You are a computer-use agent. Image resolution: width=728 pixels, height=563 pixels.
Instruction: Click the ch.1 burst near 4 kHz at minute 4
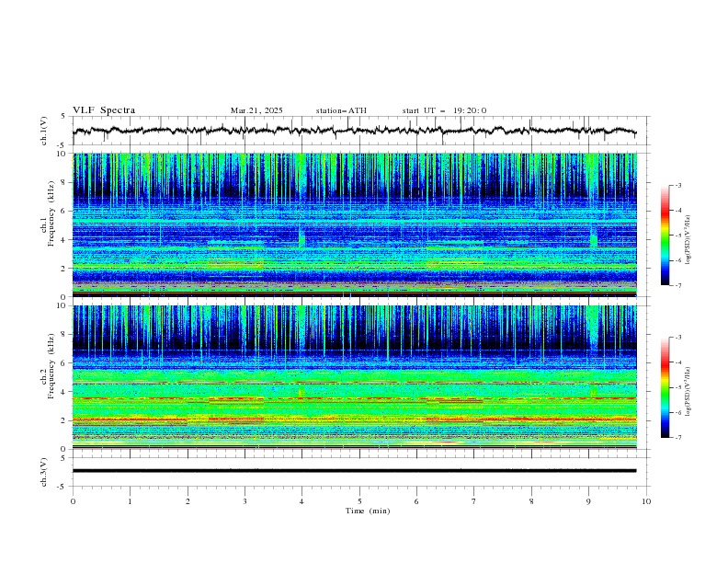pos(301,237)
